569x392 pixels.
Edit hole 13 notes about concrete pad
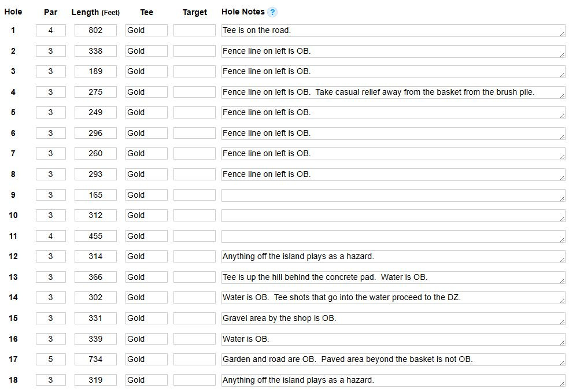(x=393, y=278)
